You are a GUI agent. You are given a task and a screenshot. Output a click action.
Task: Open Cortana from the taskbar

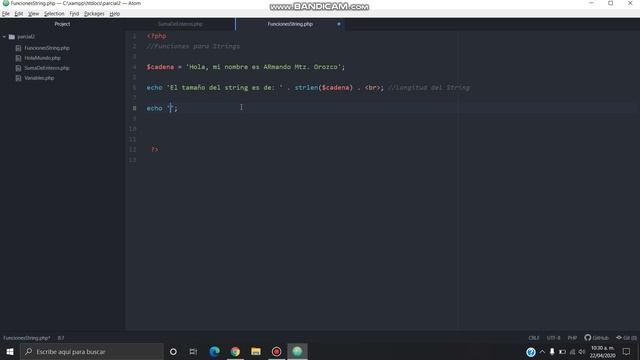pos(173,351)
